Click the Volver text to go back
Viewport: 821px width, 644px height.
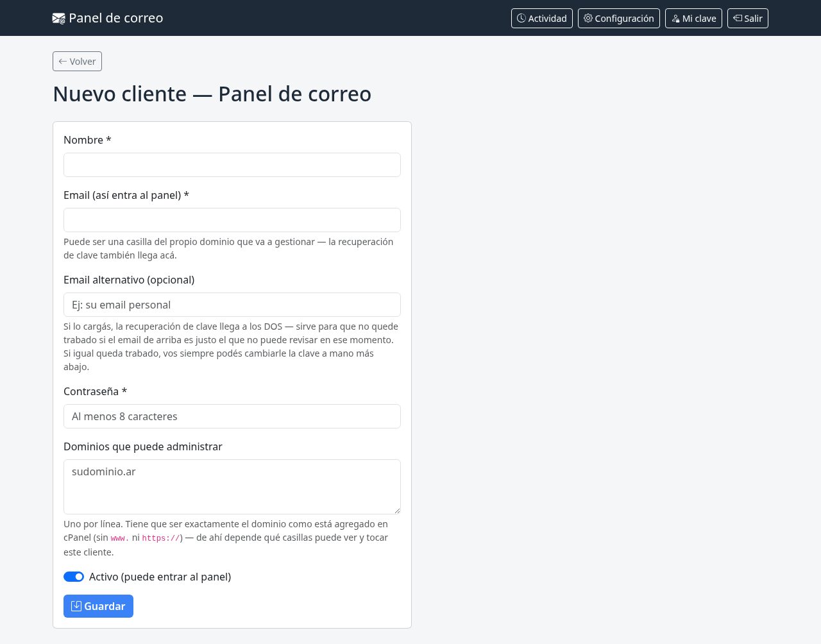click(x=83, y=62)
